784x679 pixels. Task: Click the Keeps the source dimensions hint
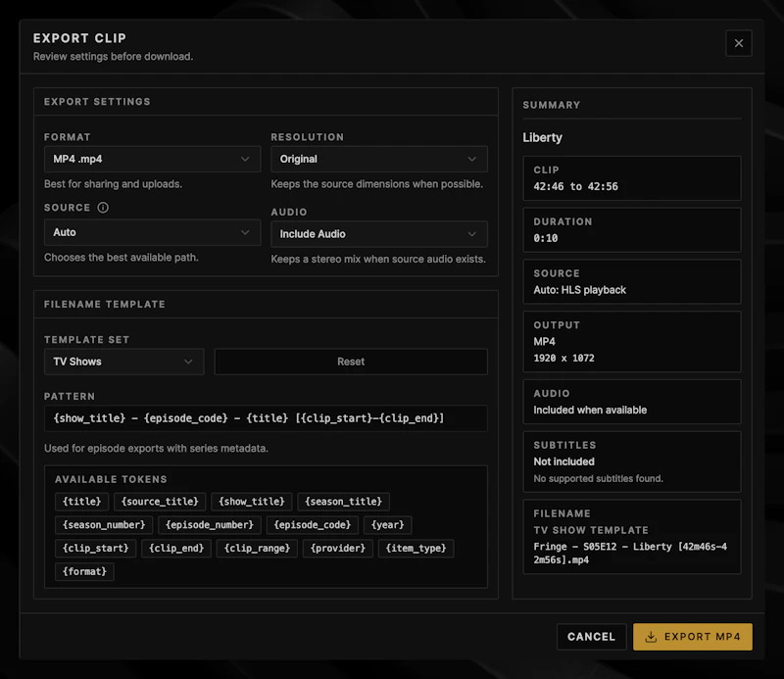377,184
